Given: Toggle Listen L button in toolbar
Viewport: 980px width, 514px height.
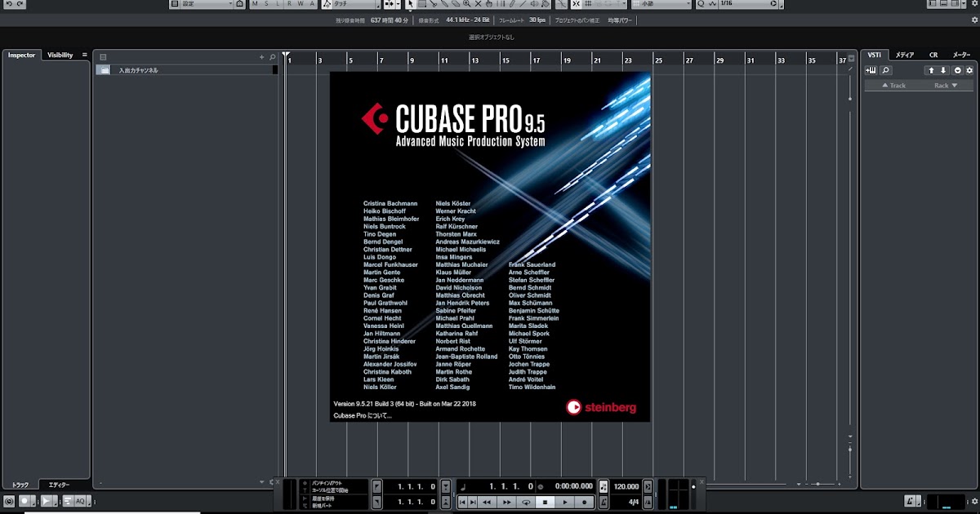Looking at the screenshot, I should (x=278, y=4).
